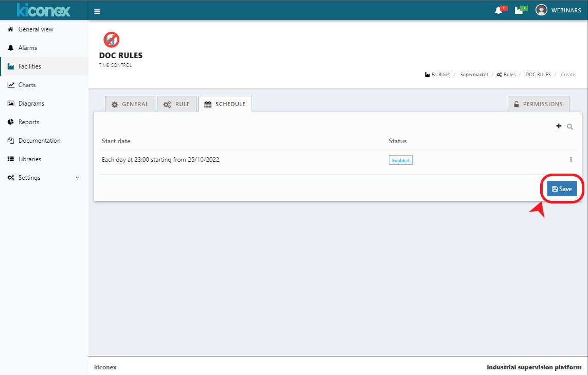Click the DOC RULES rule icon

pyautogui.click(x=111, y=40)
